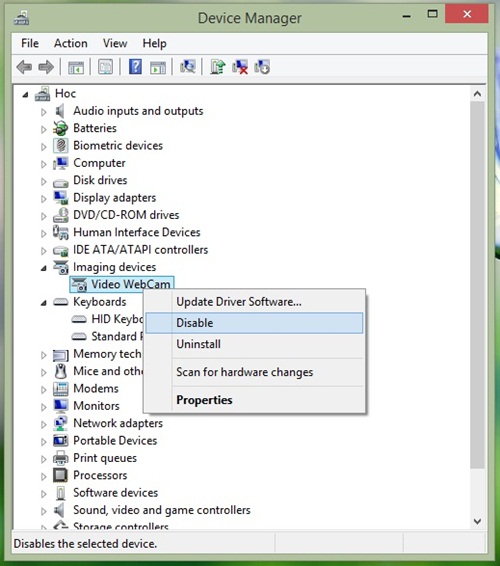Open the blue question mark Help icon

pos(135,67)
